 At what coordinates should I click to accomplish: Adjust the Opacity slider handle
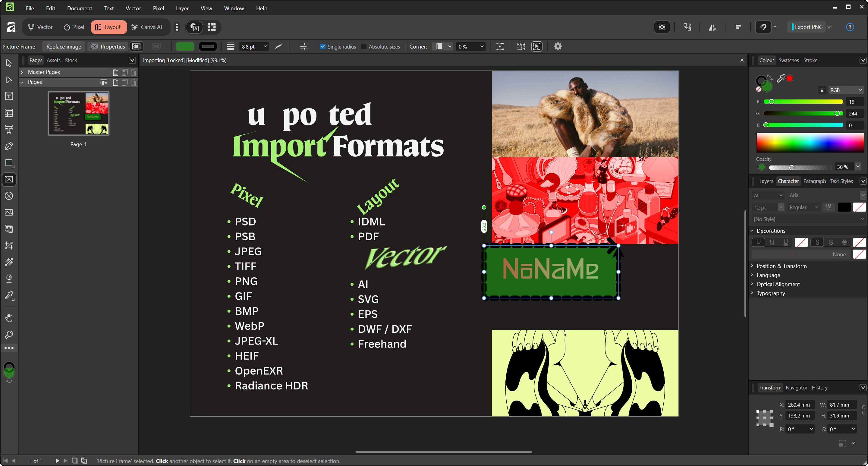click(791, 167)
